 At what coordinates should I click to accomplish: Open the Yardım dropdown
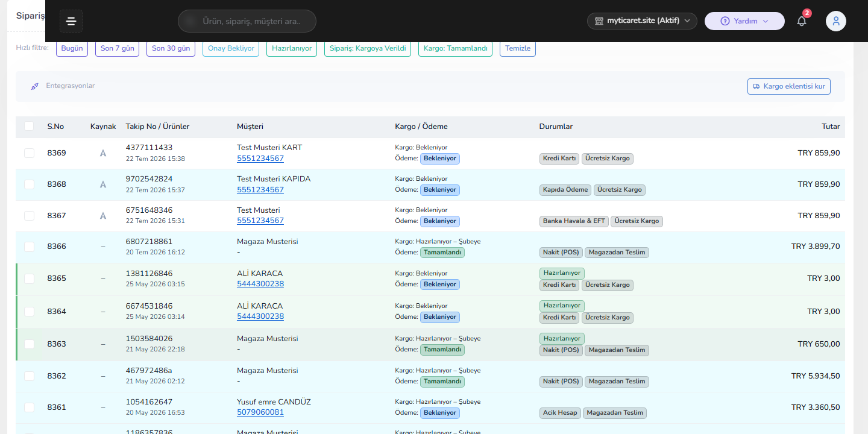pos(744,21)
